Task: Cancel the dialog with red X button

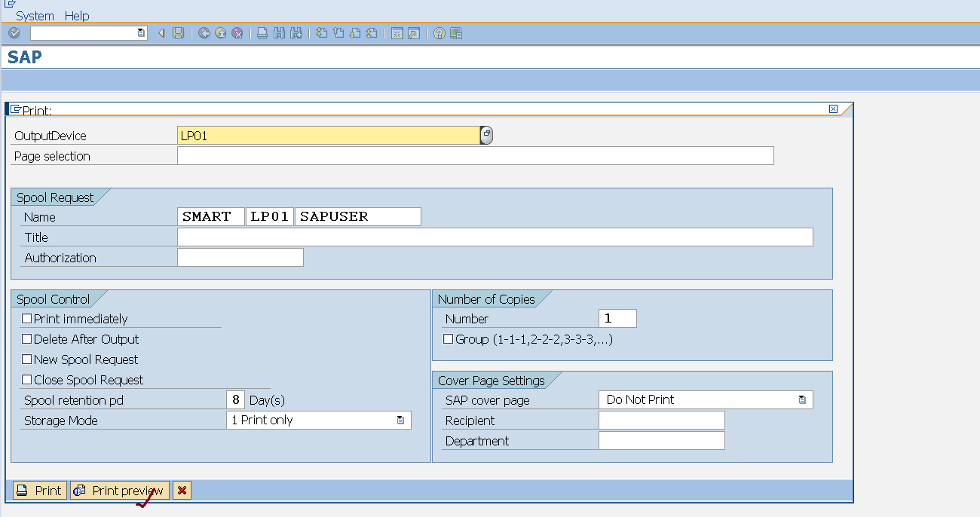Action: tap(182, 491)
